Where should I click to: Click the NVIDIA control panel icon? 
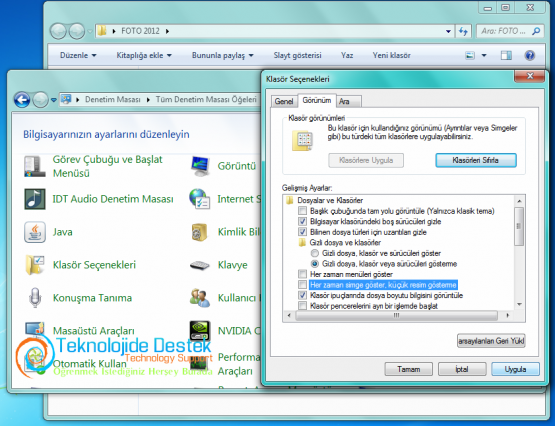[x=200, y=331]
